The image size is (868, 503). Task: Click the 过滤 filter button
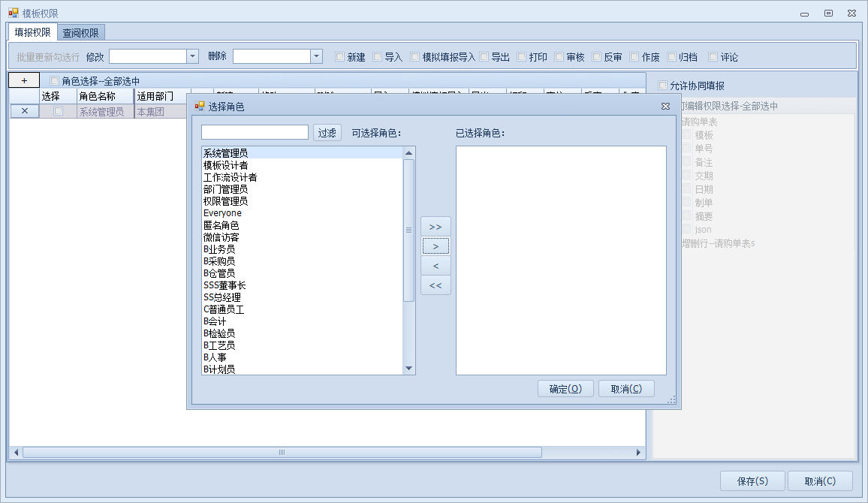(x=327, y=133)
